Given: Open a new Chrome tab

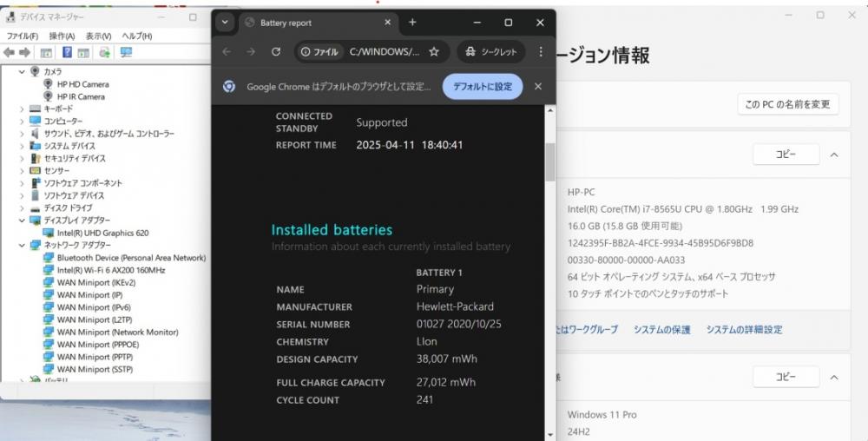Looking at the screenshot, I should point(412,22).
